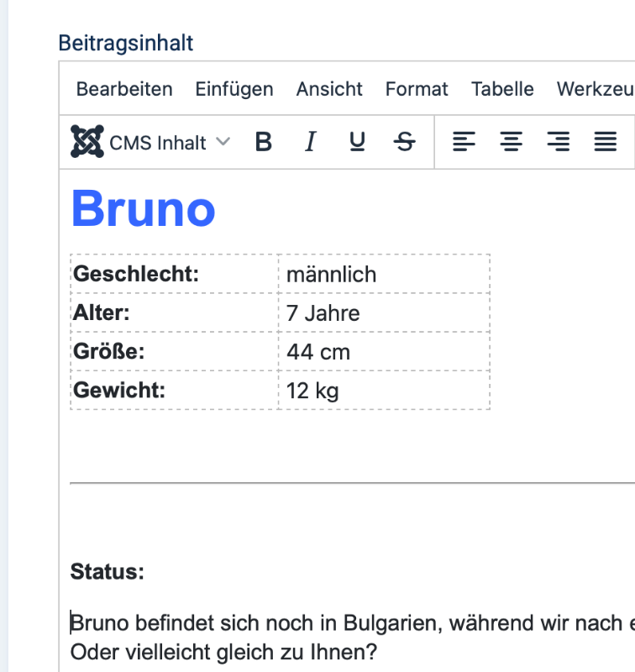The image size is (635, 672).
Task: Click the table cell containing männlich
Action: coord(384,274)
